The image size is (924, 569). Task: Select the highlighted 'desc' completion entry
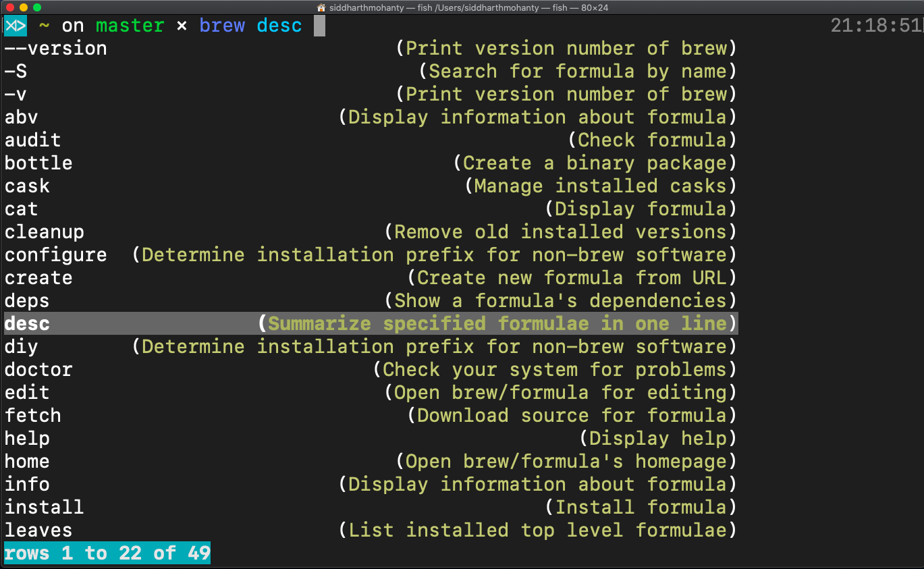point(26,323)
